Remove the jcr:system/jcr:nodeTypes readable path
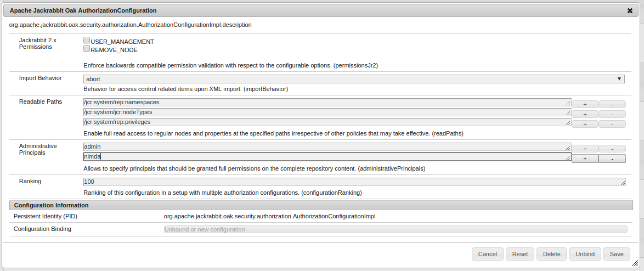The width and height of the screenshot is (644, 271). click(x=612, y=114)
